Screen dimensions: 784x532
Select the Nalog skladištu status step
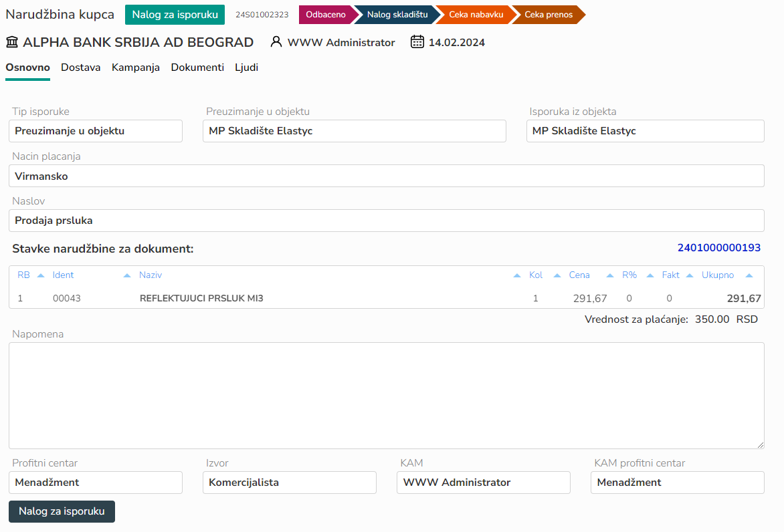point(397,15)
